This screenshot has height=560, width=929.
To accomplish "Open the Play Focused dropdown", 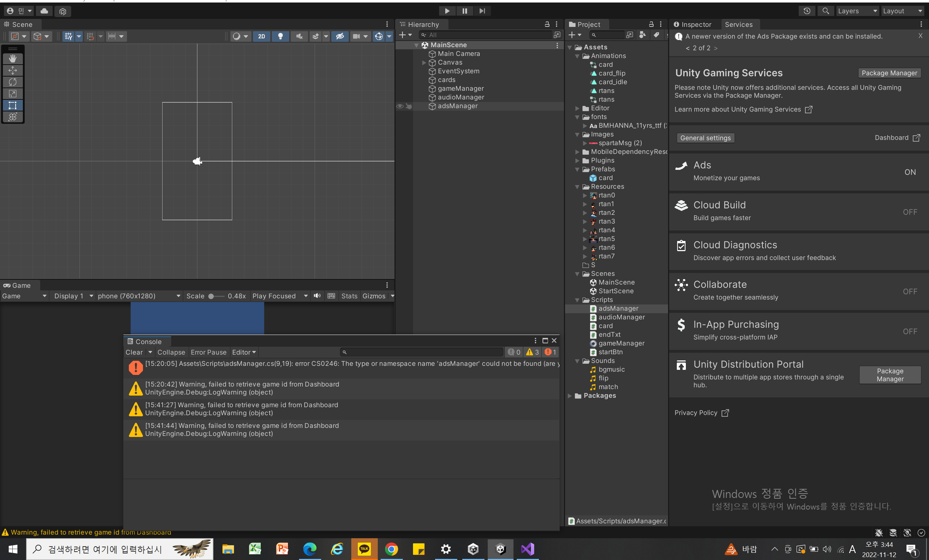I will click(280, 296).
